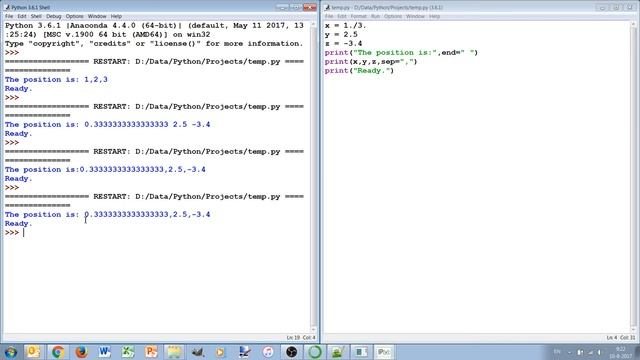Click the print(x,y,z,sep=",") line
The width and height of the screenshot is (640, 360).
point(371,62)
